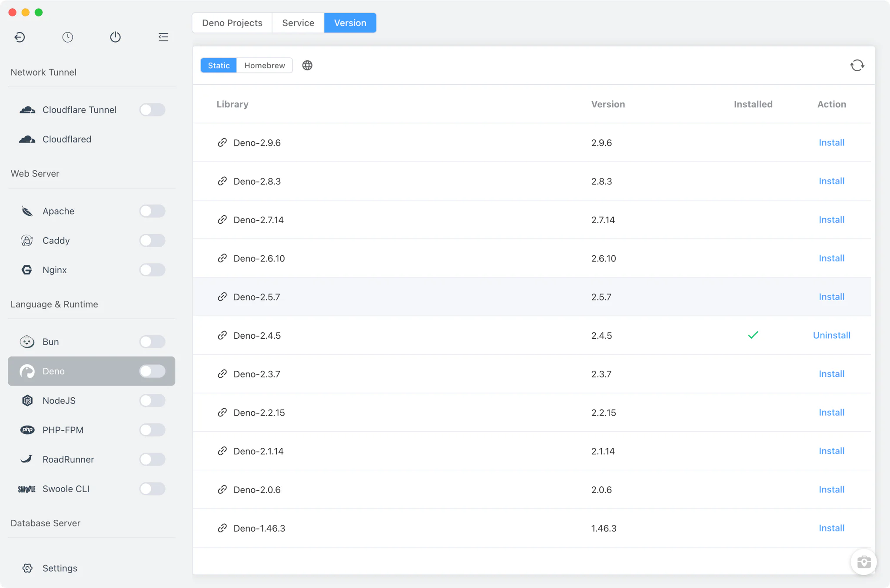Uninstall Deno version 2.4.5

click(x=831, y=336)
